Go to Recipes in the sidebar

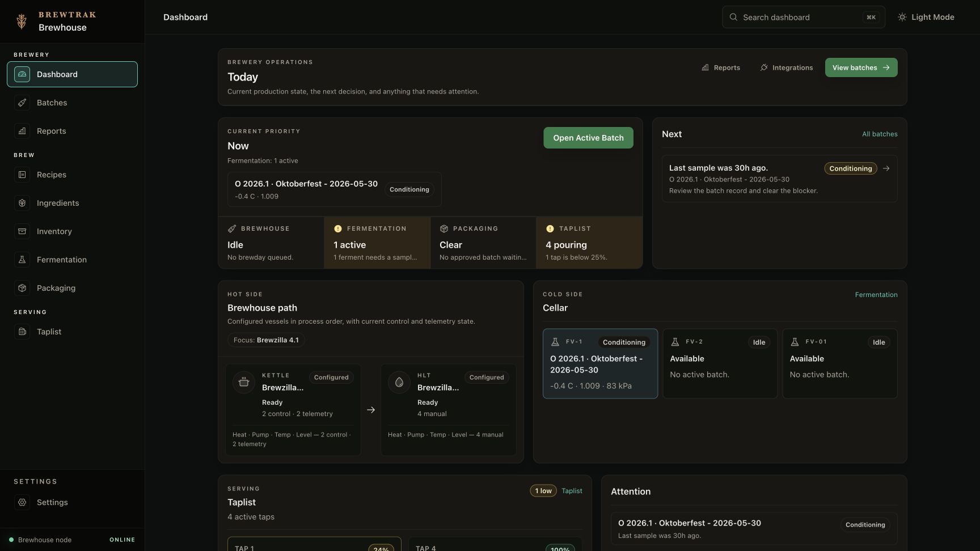point(72,175)
